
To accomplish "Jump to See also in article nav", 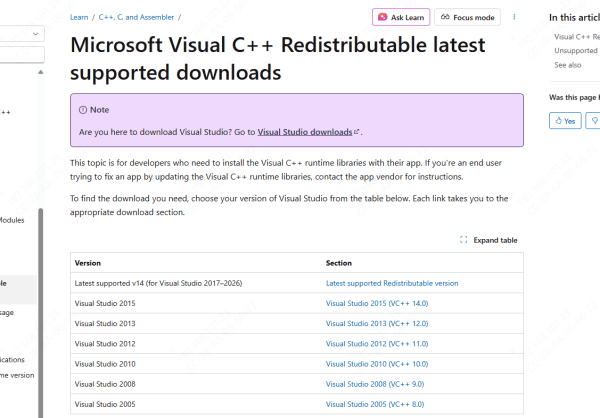I will coord(567,65).
